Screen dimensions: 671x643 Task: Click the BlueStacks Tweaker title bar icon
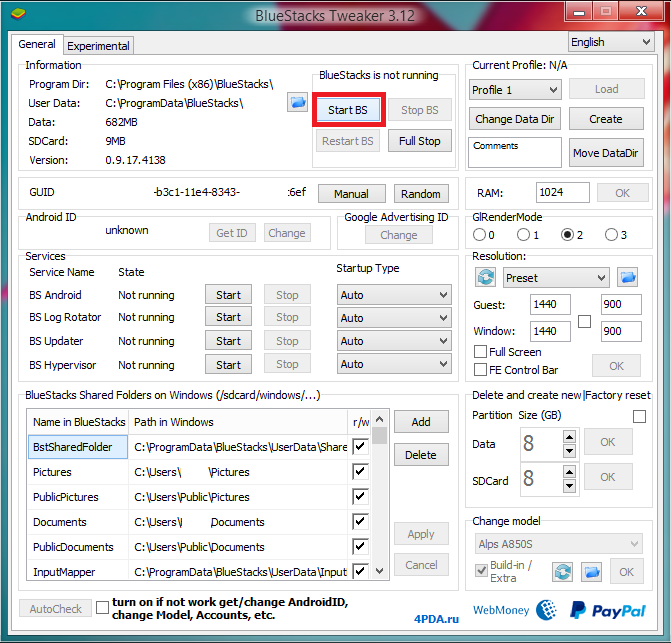click(18, 14)
